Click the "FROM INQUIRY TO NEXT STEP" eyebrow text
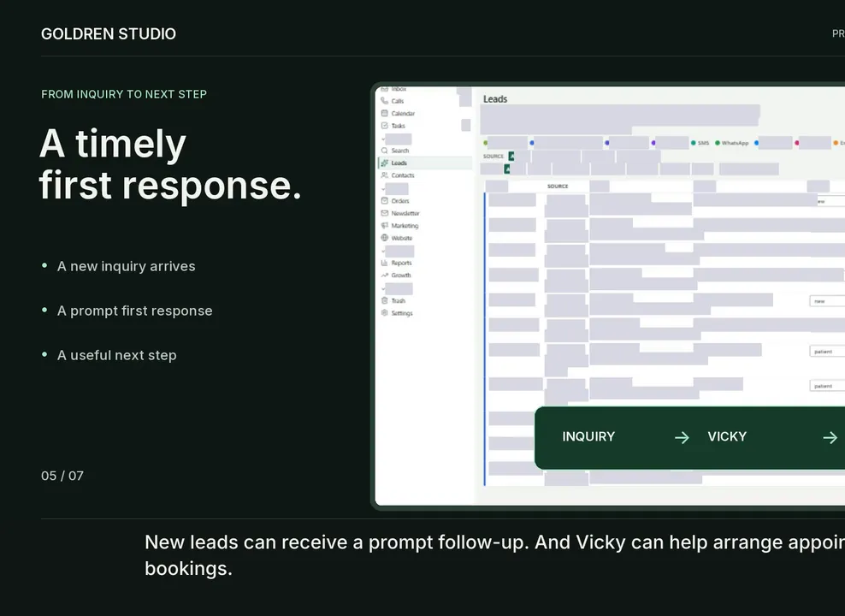The image size is (845, 616). click(124, 94)
